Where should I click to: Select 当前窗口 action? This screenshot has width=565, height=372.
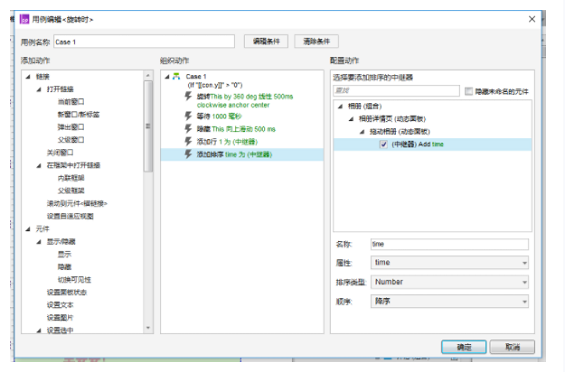(71, 102)
